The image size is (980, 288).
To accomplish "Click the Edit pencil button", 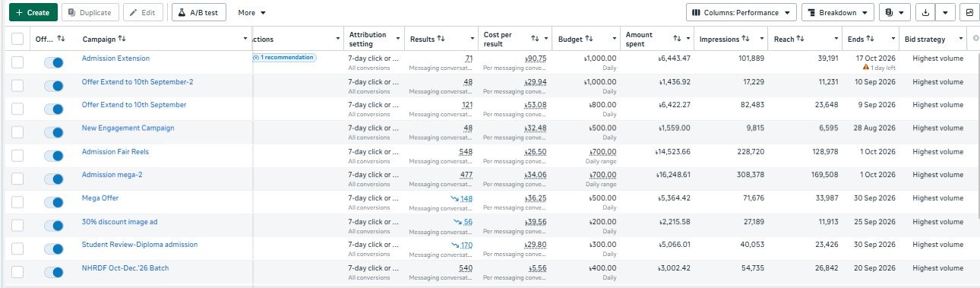I will [x=143, y=12].
